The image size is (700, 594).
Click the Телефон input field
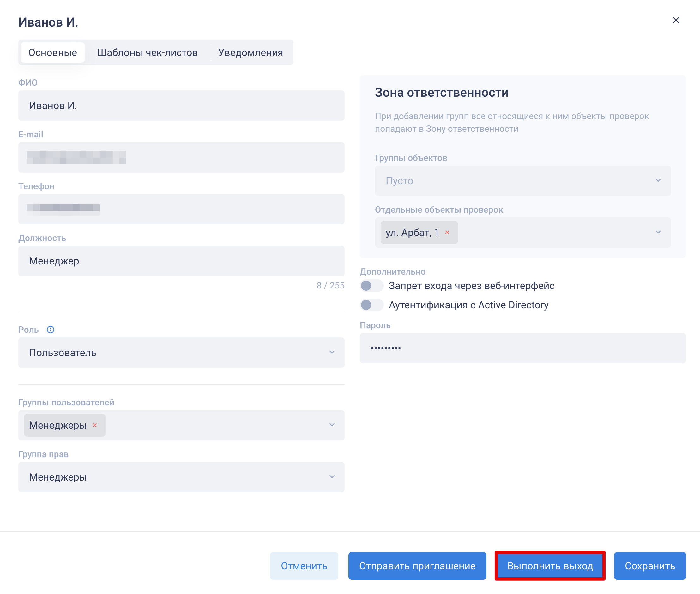tap(181, 209)
